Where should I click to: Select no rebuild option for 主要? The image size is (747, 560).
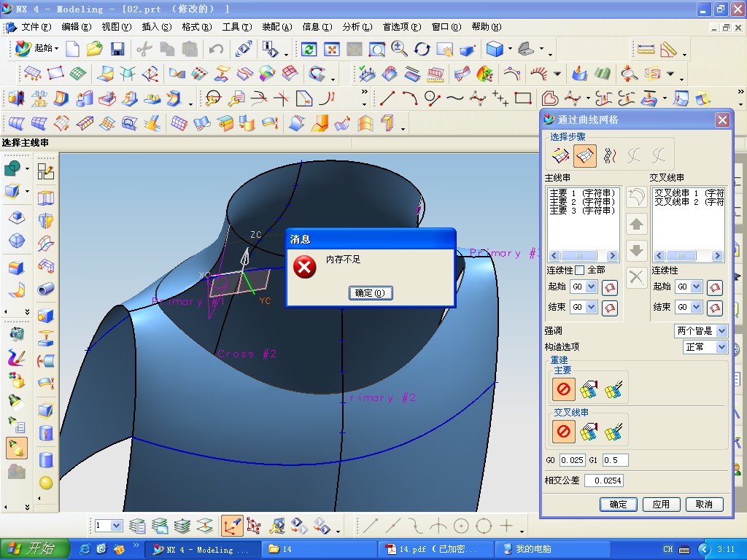tap(564, 389)
